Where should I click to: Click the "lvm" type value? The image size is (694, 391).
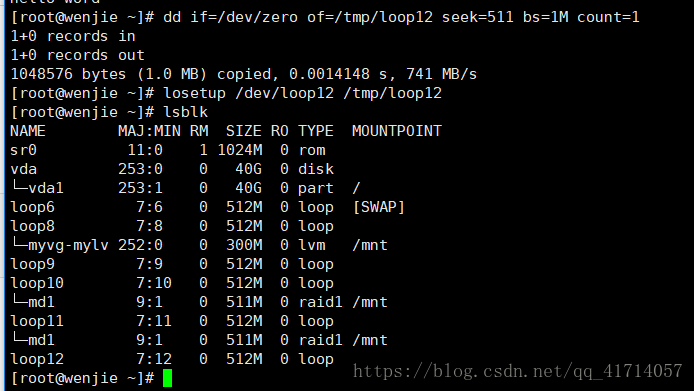click(x=312, y=245)
